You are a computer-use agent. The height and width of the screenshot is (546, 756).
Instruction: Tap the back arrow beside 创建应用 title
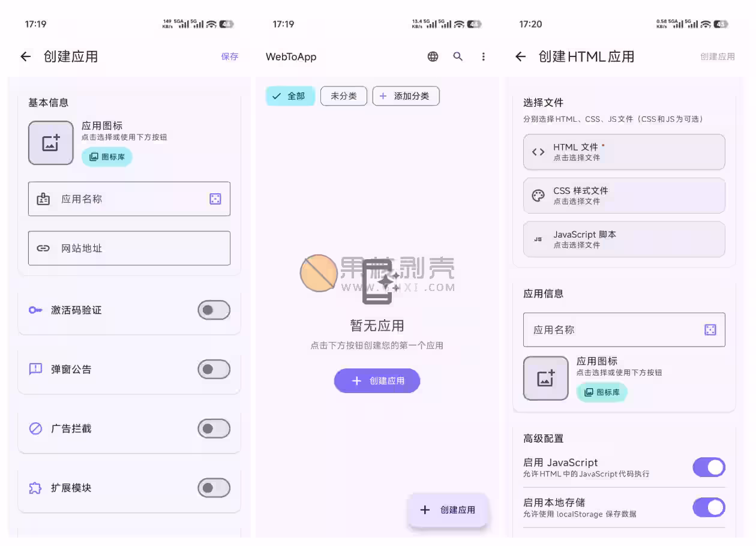25,56
